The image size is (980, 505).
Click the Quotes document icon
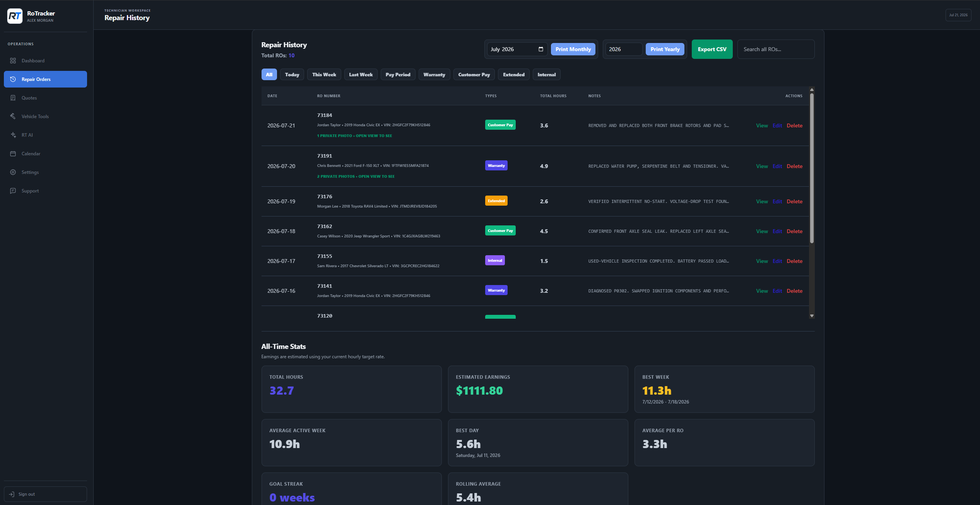13,98
